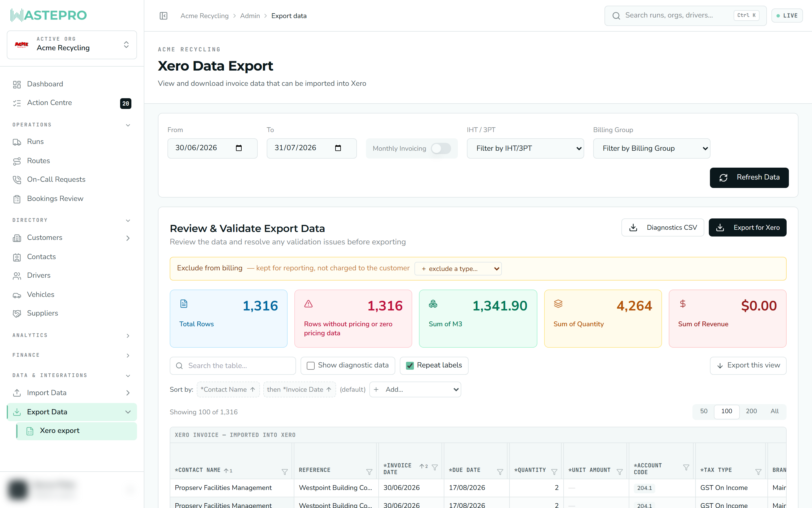This screenshot has width=812, height=508.
Task: Click the Action Centre checklist icon
Action: tap(17, 103)
